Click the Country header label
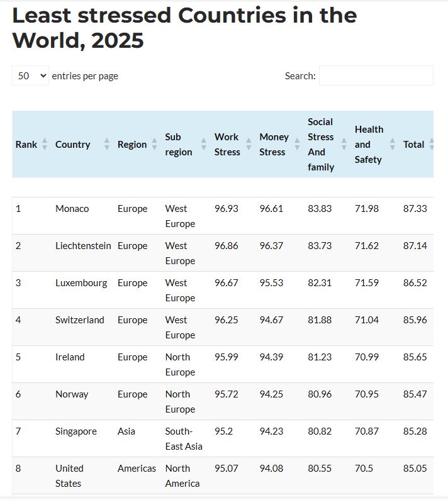 click(x=72, y=145)
